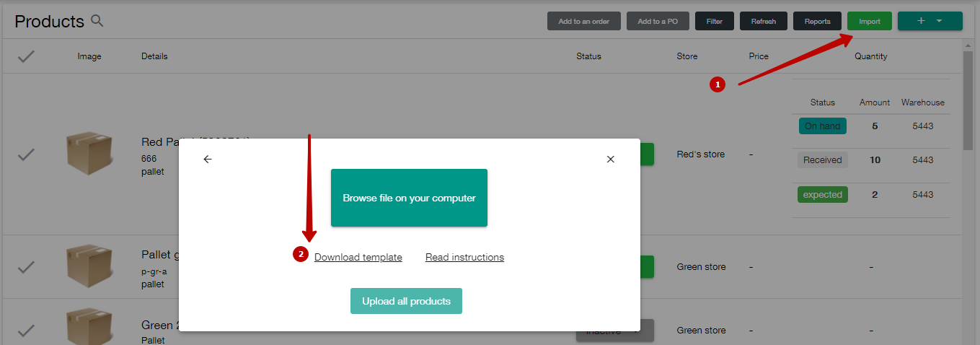
Task: Open the Filter options
Action: click(x=715, y=21)
